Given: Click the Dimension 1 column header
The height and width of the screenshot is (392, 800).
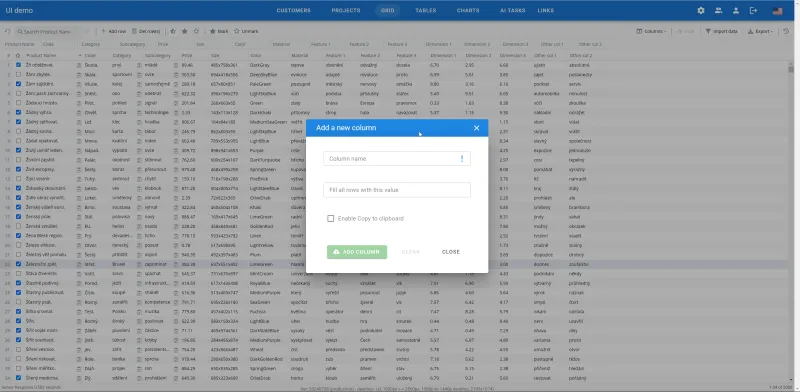Looking at the screenshot, I should click(443, 55).
